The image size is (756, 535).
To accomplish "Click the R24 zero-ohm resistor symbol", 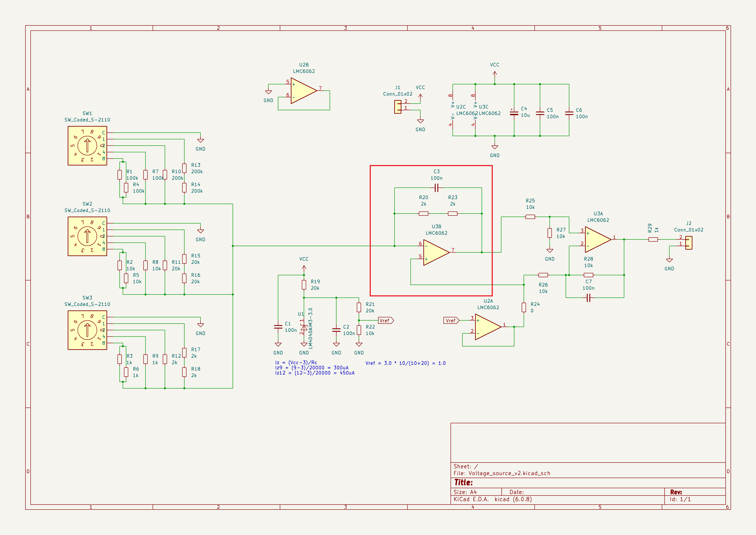I will 524,307.
